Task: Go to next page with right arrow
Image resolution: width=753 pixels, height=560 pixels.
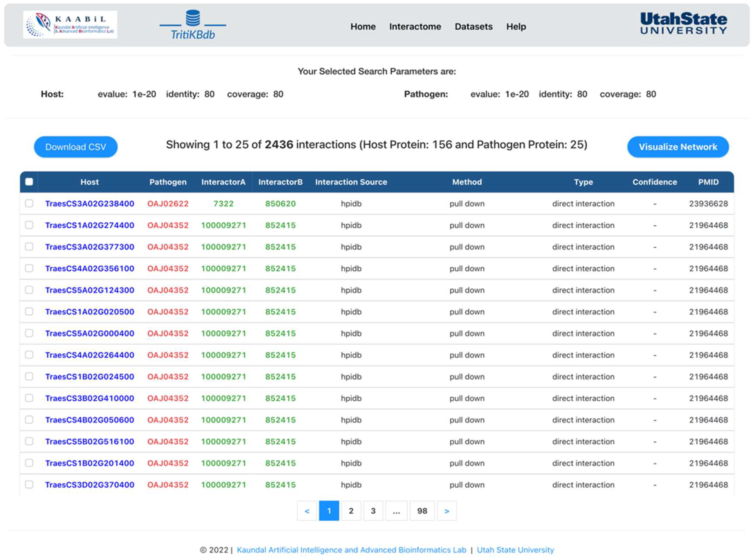Action: [446, 511]
